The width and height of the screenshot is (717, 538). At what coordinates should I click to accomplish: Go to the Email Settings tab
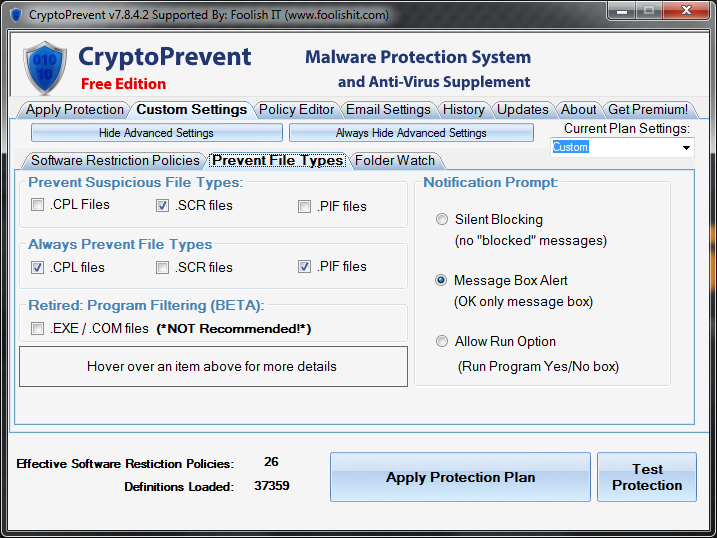(388, 110)
